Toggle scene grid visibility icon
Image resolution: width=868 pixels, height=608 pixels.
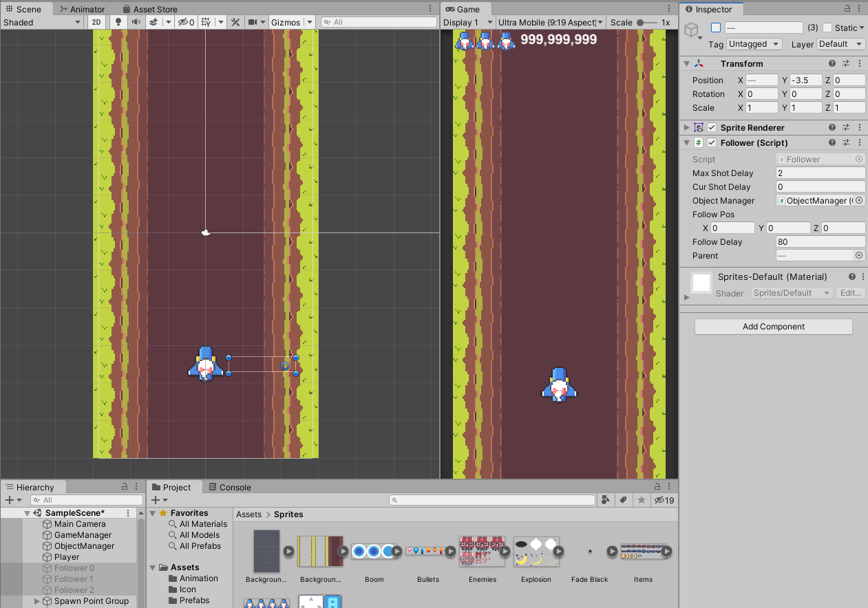tap(205, 22)
